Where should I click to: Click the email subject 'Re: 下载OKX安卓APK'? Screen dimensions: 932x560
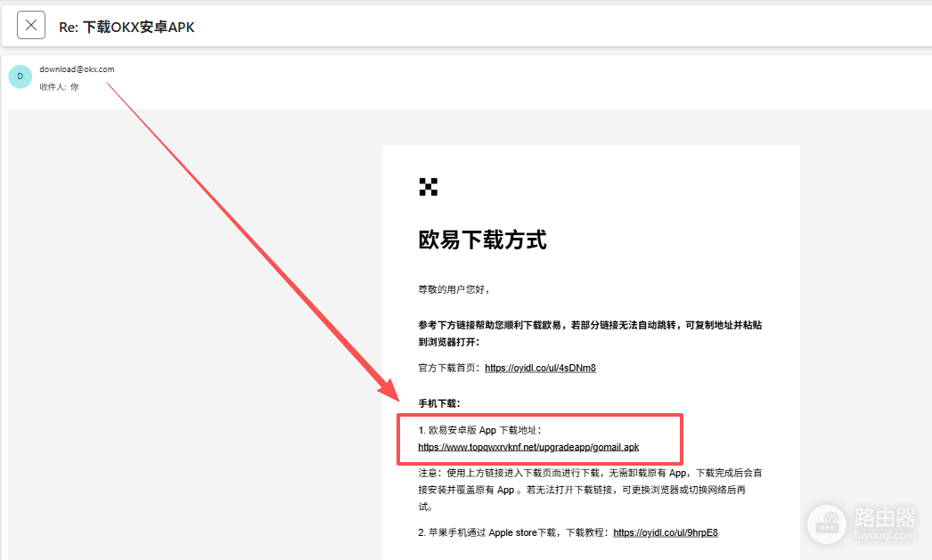point(127,28)
